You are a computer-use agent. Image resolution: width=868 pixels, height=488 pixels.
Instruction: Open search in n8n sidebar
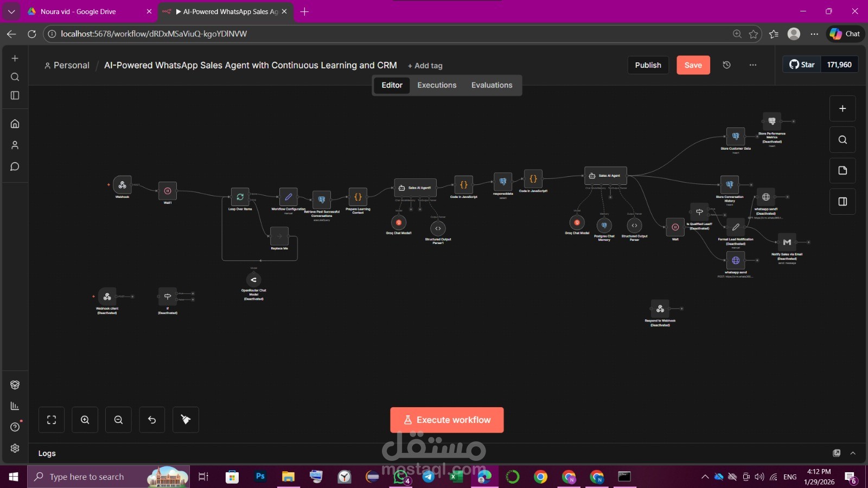pyautogui.click(x=15, y=77)
